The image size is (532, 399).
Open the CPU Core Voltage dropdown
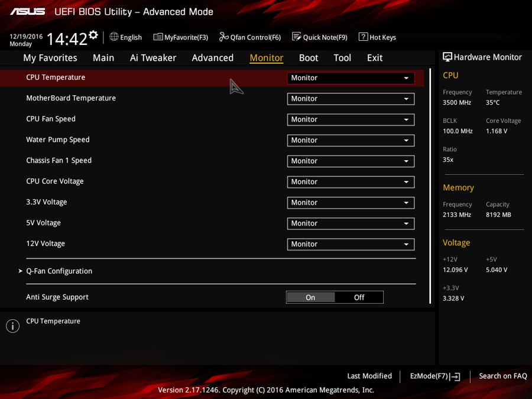[x=351, y=182]
